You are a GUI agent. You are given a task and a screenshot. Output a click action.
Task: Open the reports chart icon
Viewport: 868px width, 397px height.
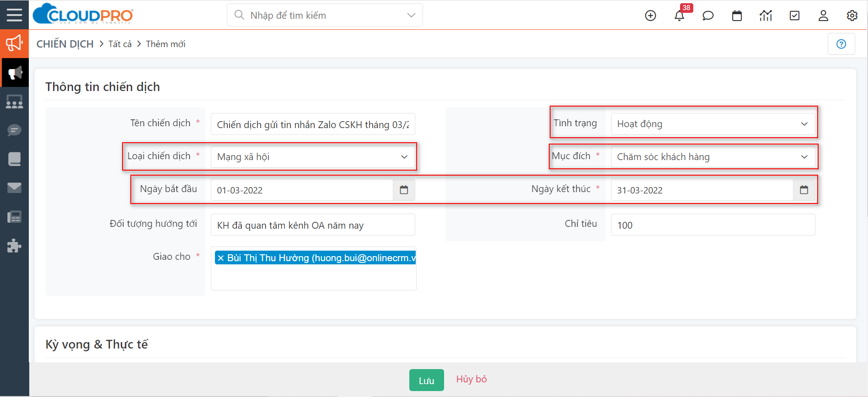tap(766, 16)
